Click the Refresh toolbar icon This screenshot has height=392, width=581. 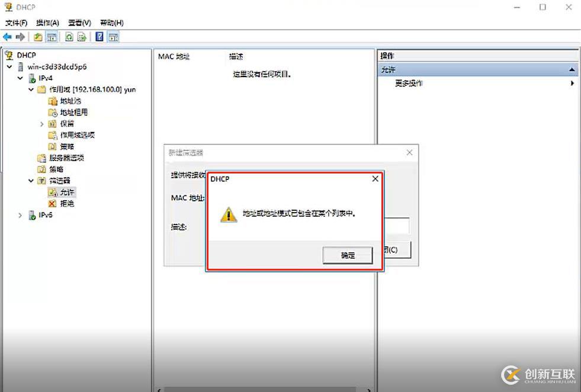69,37
